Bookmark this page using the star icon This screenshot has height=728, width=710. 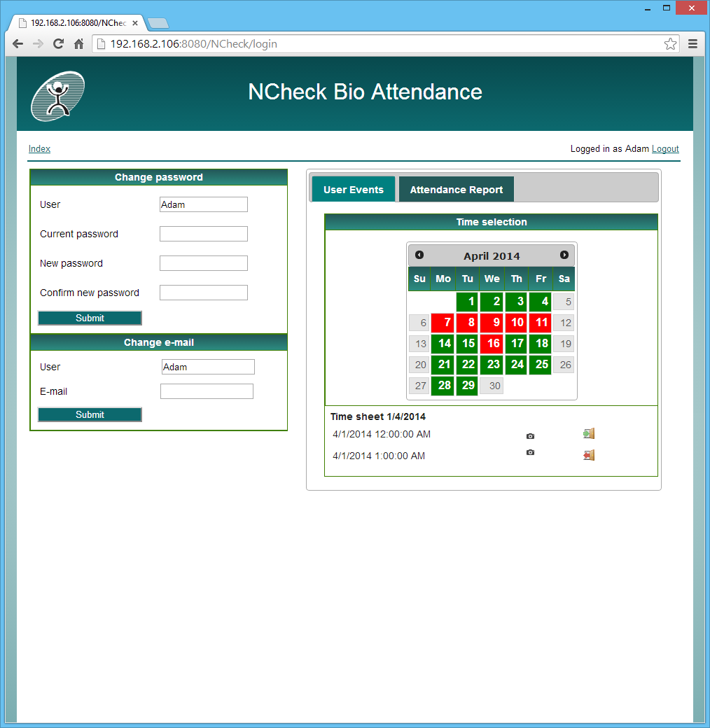click(x=670, y=43)
